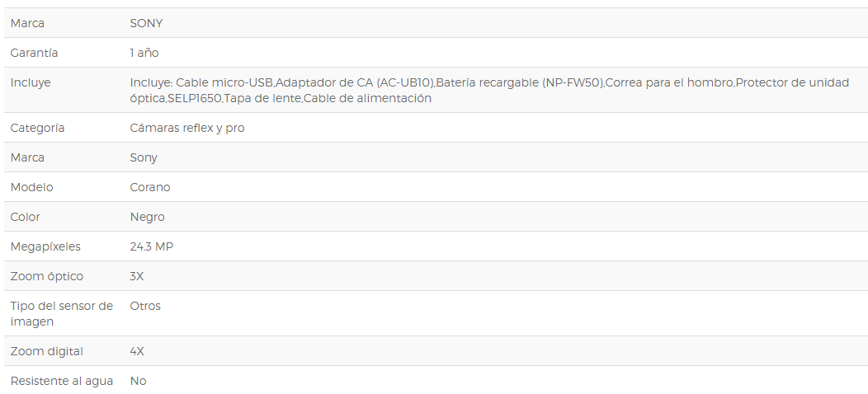Screen dimensions: 868x394
Task: Click the SONY brand value
Action: point(146,23)
